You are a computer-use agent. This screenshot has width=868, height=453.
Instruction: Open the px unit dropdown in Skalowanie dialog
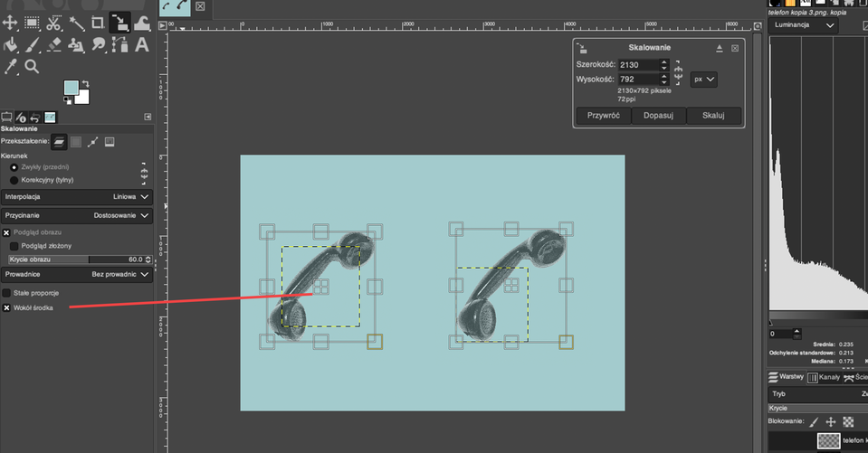(x=703, y=80)
